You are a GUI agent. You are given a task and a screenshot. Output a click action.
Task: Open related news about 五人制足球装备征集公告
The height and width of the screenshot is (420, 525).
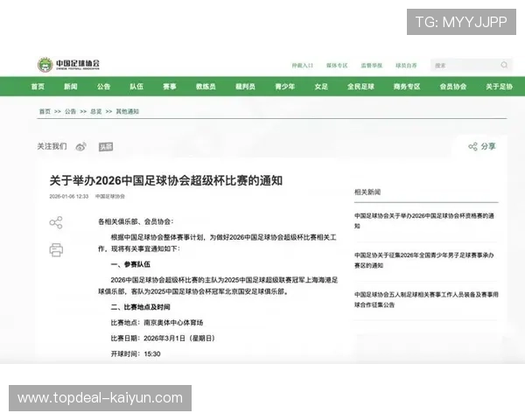(426, 299)
